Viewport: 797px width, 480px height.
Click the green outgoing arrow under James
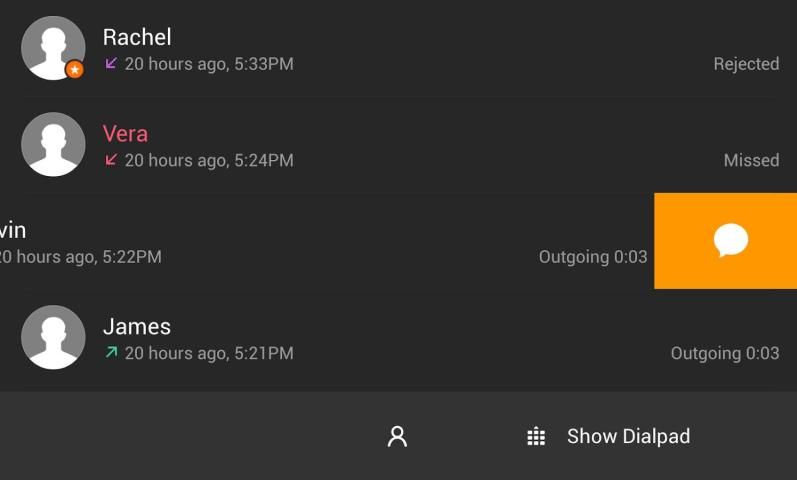[x=111, y=352]
